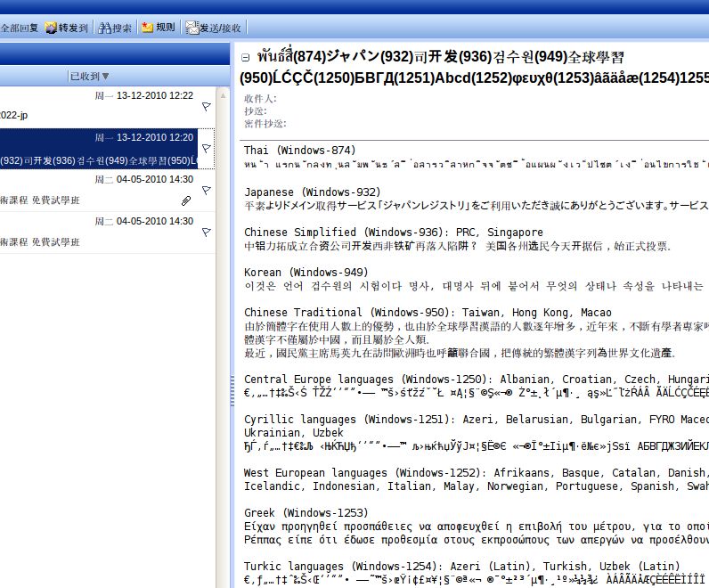Image resolution: width=709 pixels, height=588 pixels.
Task: Click the 收件人 recipient label
Action: click(x=260, y=99)
